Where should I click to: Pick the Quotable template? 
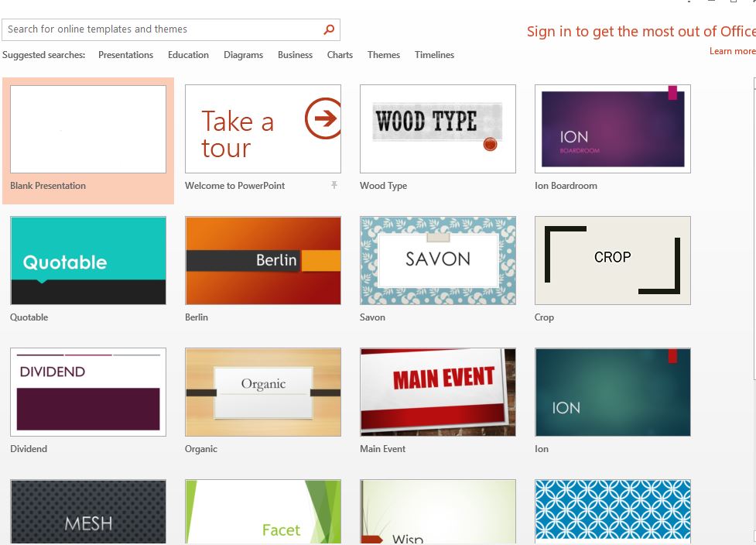point(88,260)
